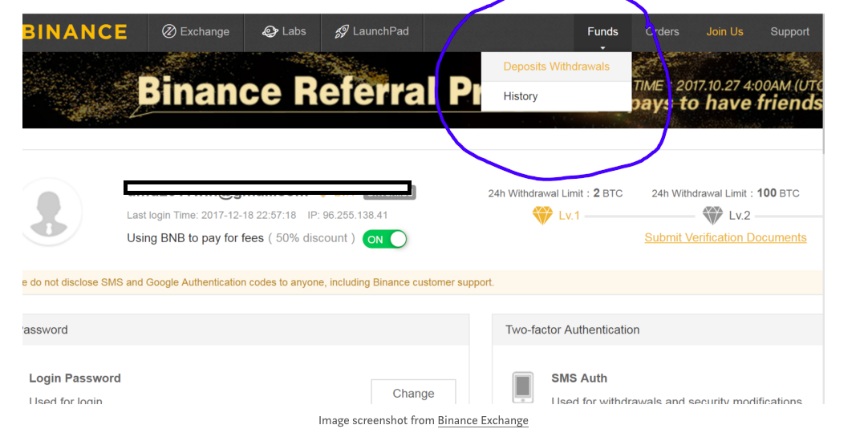Turn off BNB fee payment toggle

[x=385, y=239]
